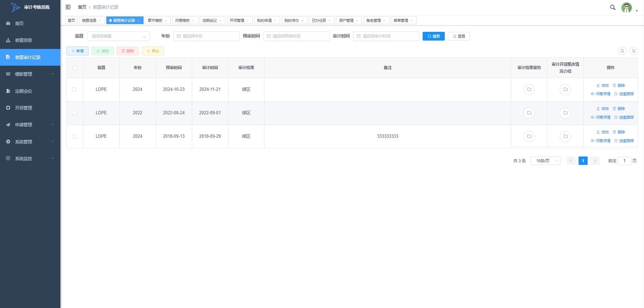
Task: Click the yellow 导出 button
Action: click(x=153, y=51)
